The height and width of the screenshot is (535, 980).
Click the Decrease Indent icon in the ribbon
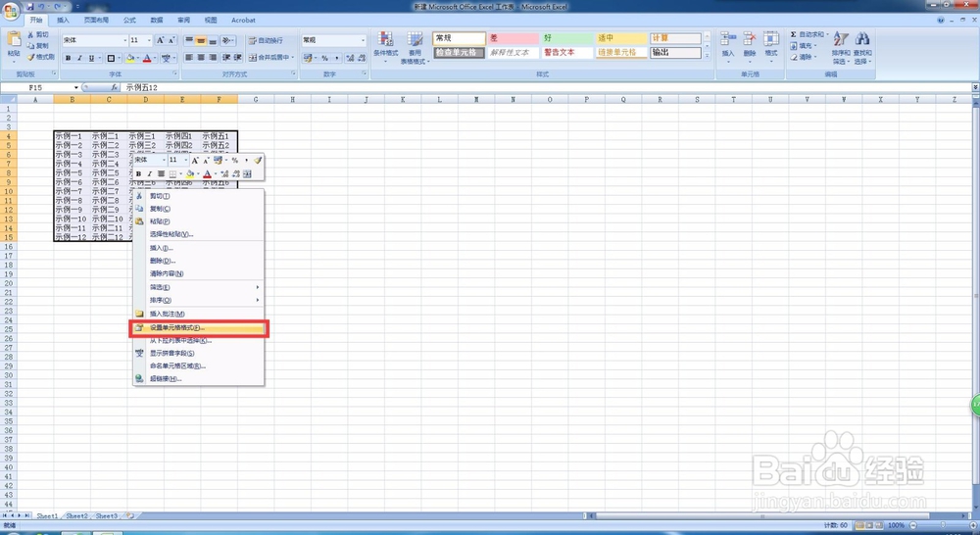tap(226, 58)
